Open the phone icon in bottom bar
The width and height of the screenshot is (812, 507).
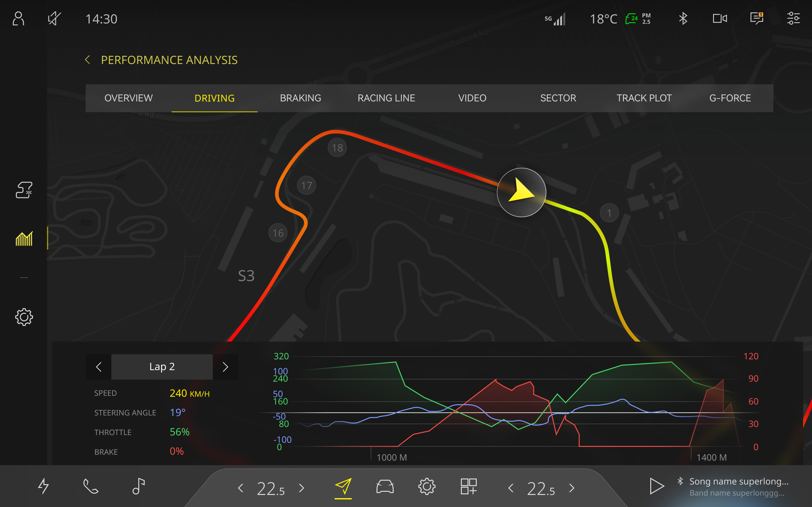(91, 486)
